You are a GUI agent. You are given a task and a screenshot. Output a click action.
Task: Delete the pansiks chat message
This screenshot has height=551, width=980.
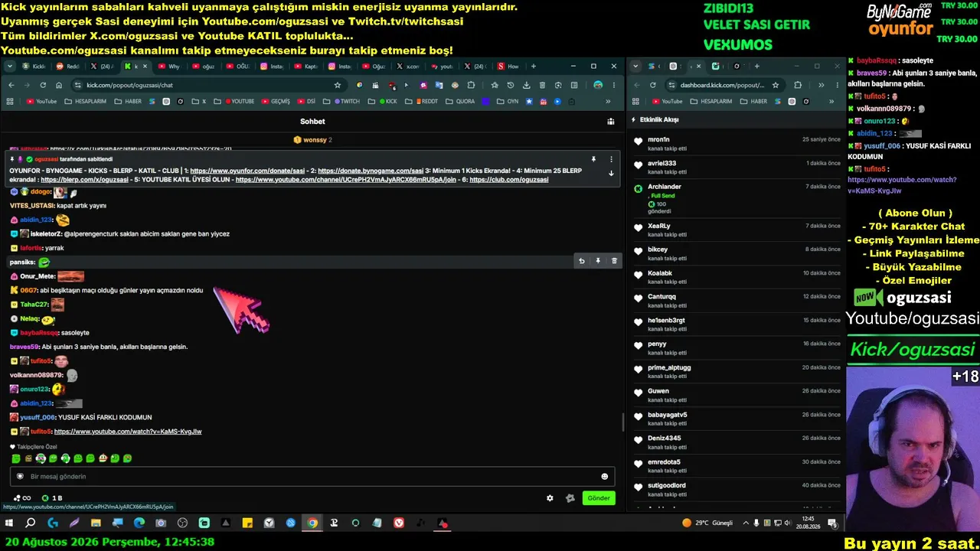[614, 261]
